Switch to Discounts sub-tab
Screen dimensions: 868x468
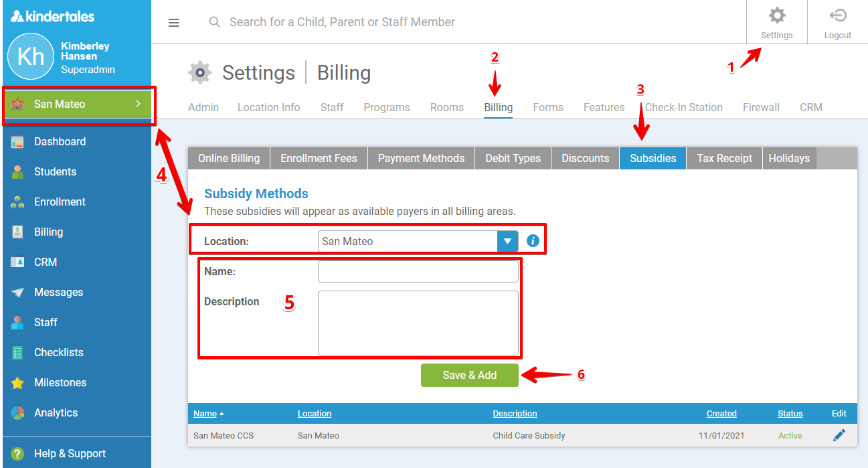(x=586, y=158)
